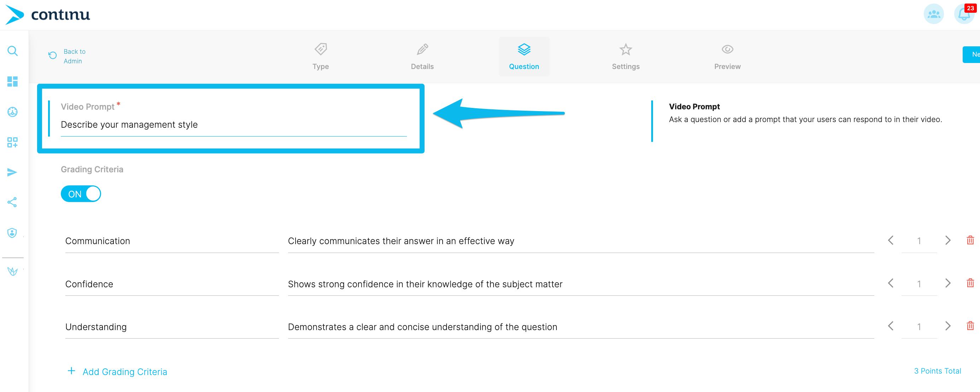Switch to the Settings step tab
This screenshot has height=392, width=980.
625,57
